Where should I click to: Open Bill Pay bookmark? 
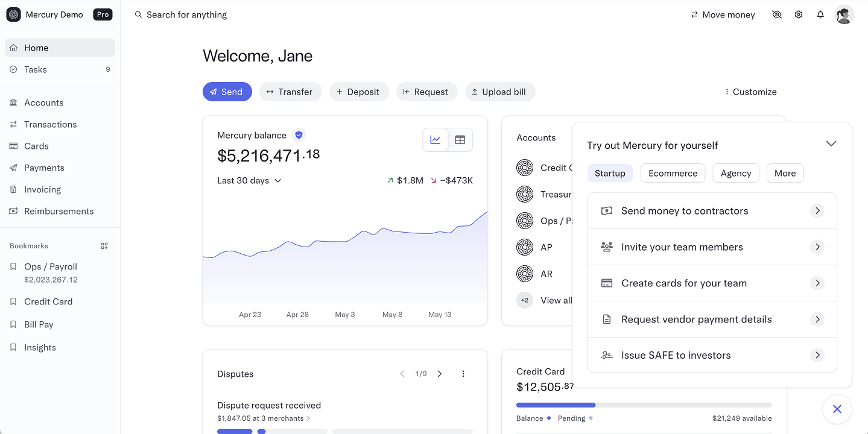click(60, 324)
